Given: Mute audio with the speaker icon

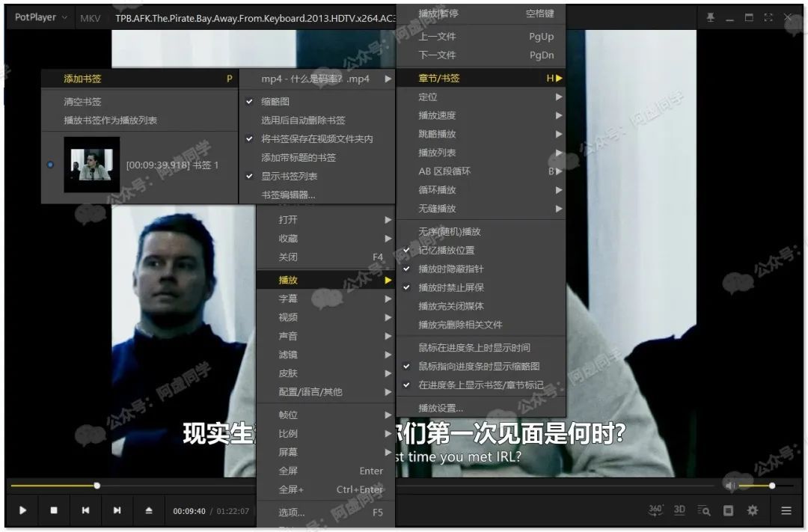Looking at the screenshot, I should (730, 486).
